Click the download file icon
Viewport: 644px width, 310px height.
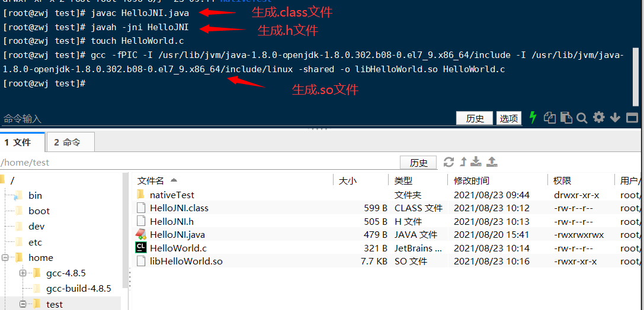(x=476, y=162)
